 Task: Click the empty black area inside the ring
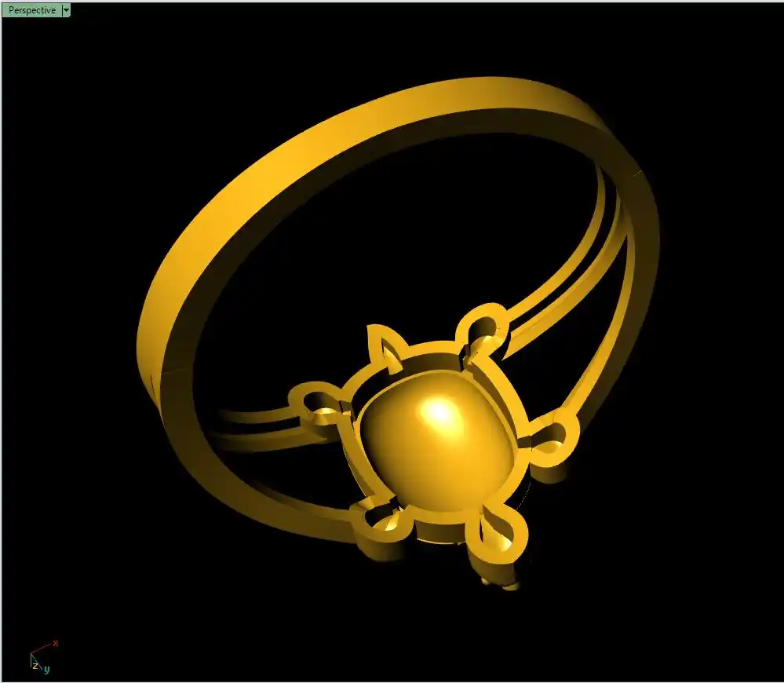[x=392, y=236]
